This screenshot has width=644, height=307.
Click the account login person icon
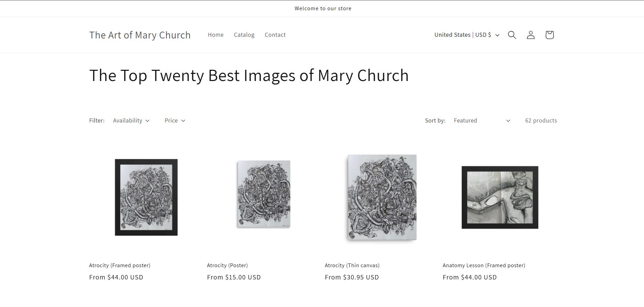[x=531, y=35]
